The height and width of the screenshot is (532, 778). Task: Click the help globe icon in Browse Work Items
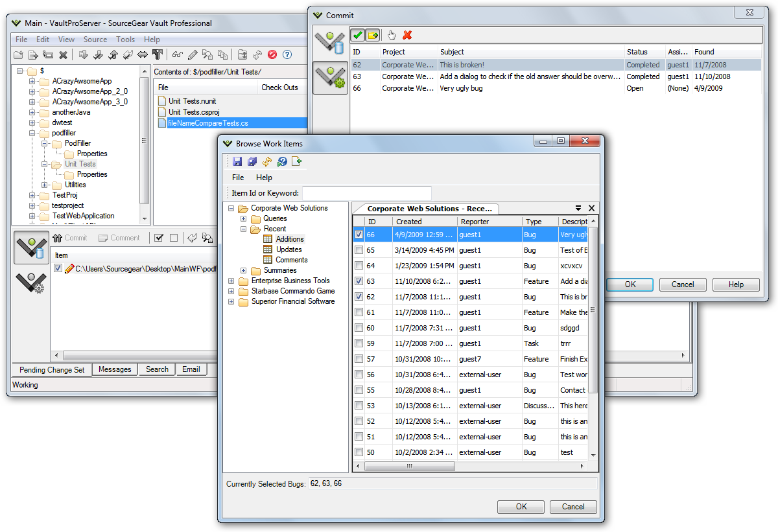tap(282, 161)
